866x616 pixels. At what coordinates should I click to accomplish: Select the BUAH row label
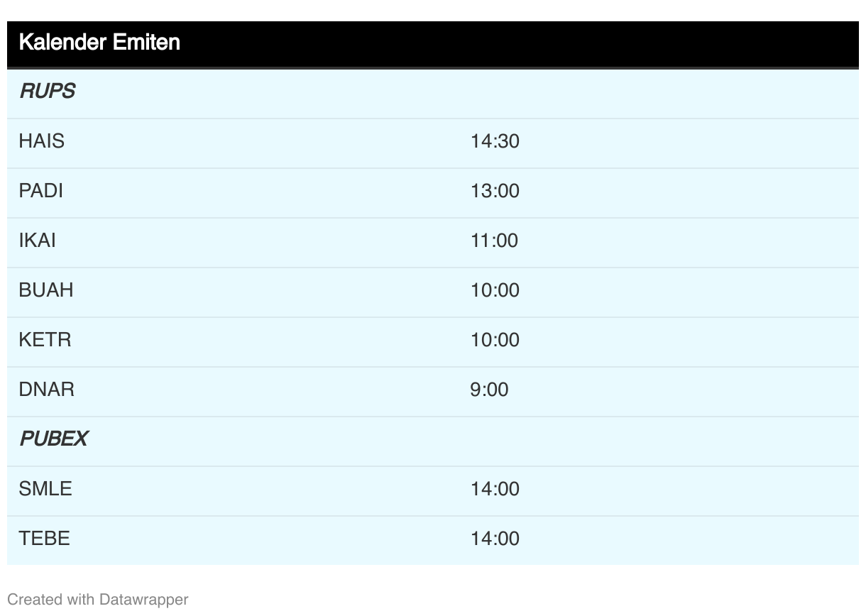point(46,290)
